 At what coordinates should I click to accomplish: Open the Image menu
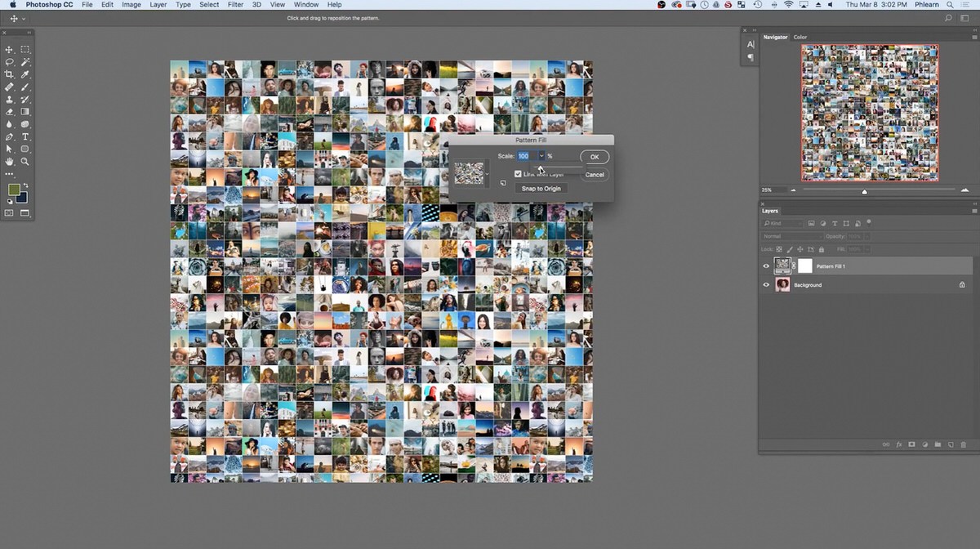pyautogui.click(x=131, y=4)
